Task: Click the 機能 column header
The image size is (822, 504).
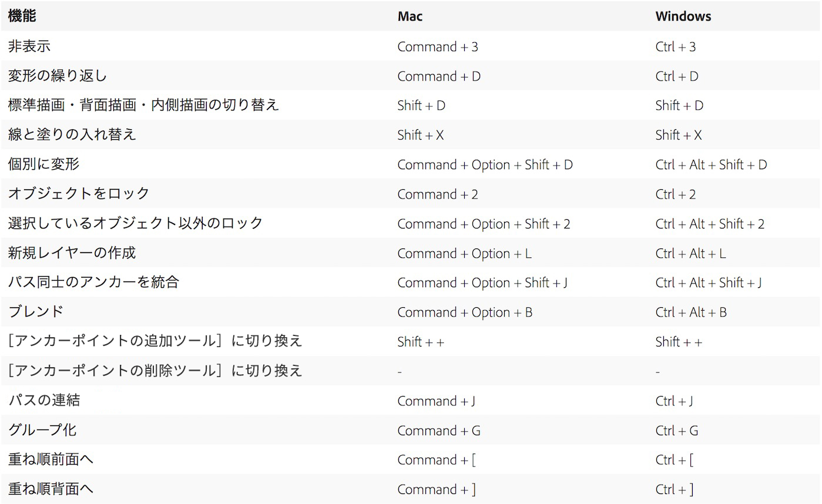Action: click(x=22, y=16)
